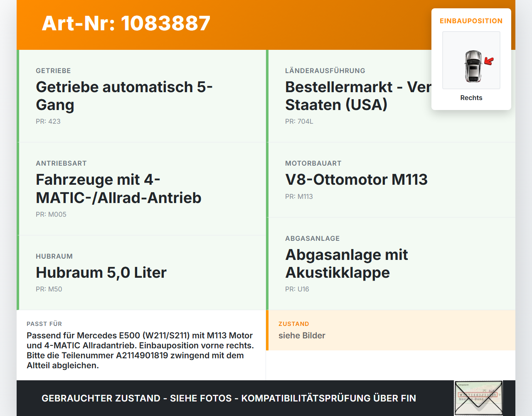The image size is (532, 416).
Task: Select the Art-Nr: 1083887 heading
Action: tap(126, 23)
